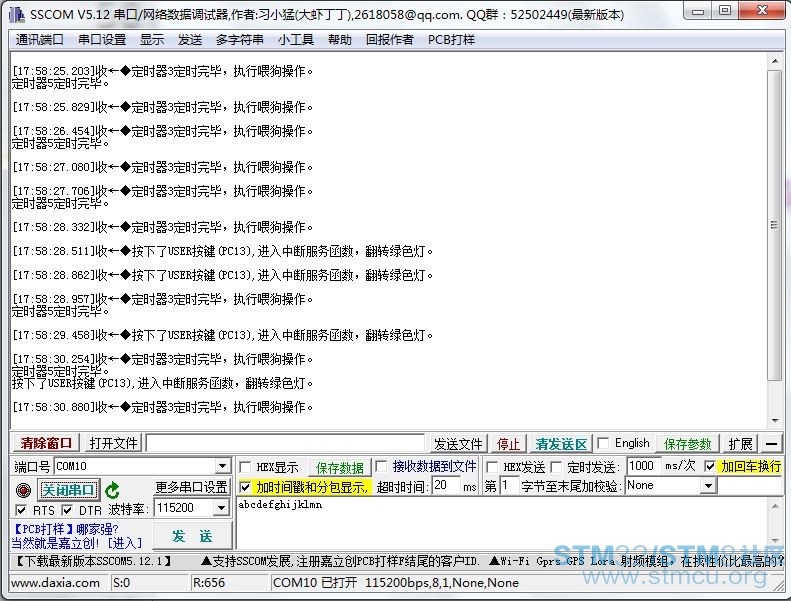This screenshot has height=601, width=791.
Task: Enable the 定时发送 checkbox
Action: point(556,467)
